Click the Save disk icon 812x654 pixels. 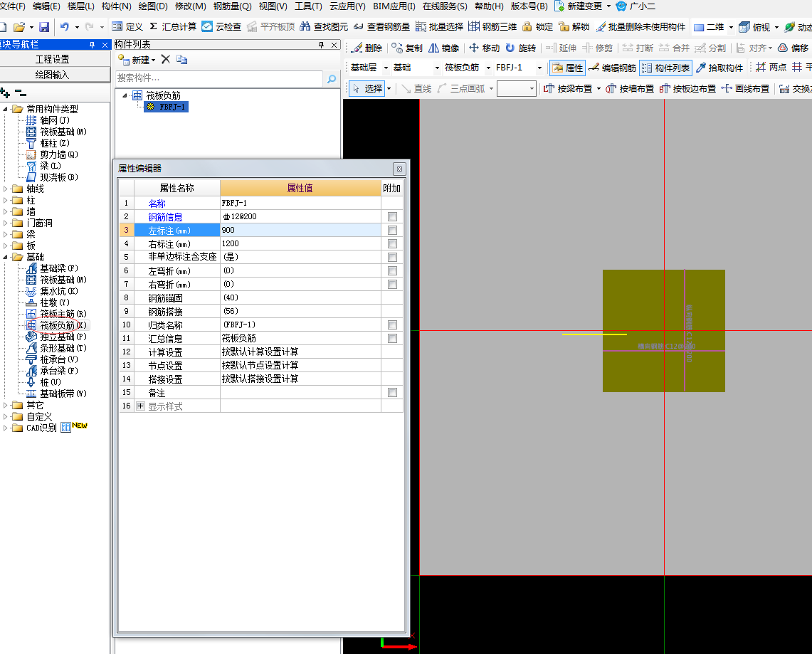[44, 27]
